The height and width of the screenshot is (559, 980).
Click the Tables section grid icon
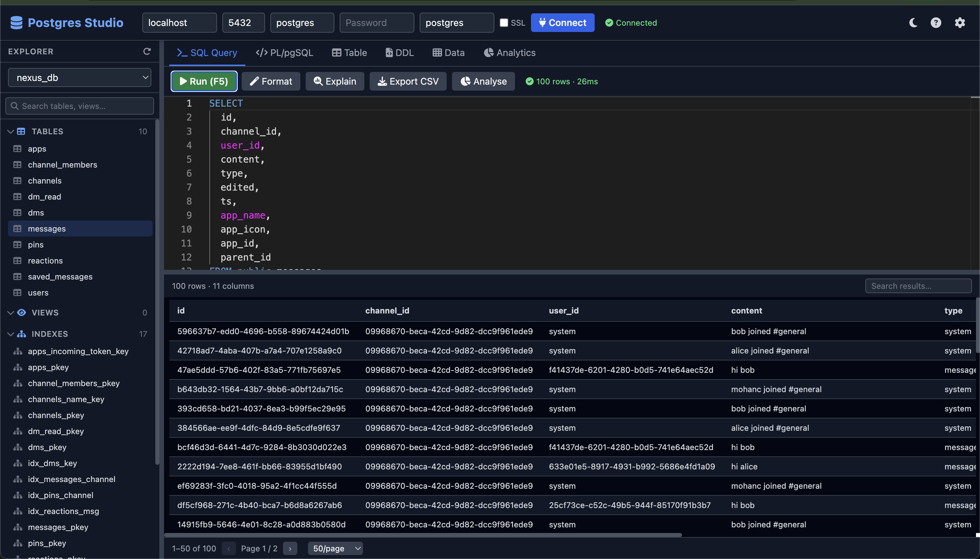click(x=21, y=131)
